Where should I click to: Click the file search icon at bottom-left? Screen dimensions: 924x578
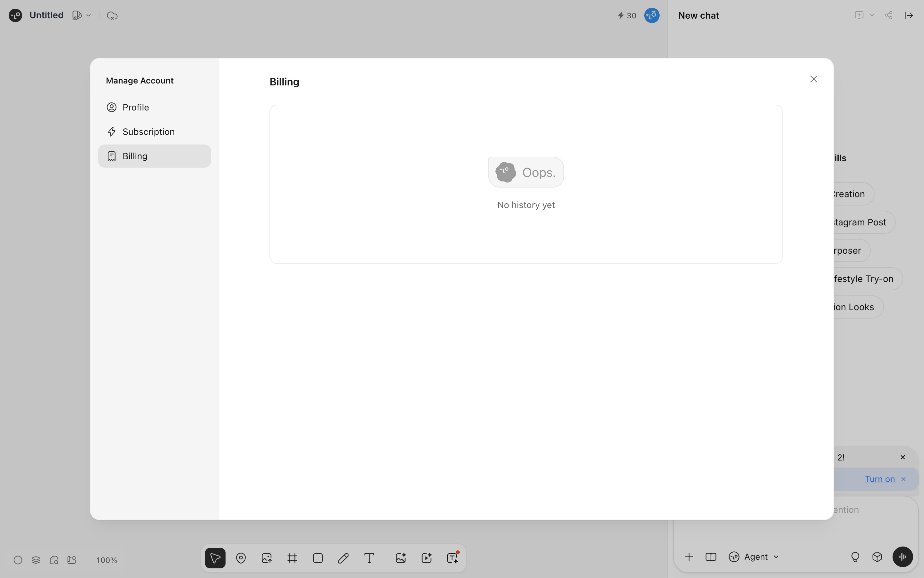pyautogui.click(x=54, y=560)
